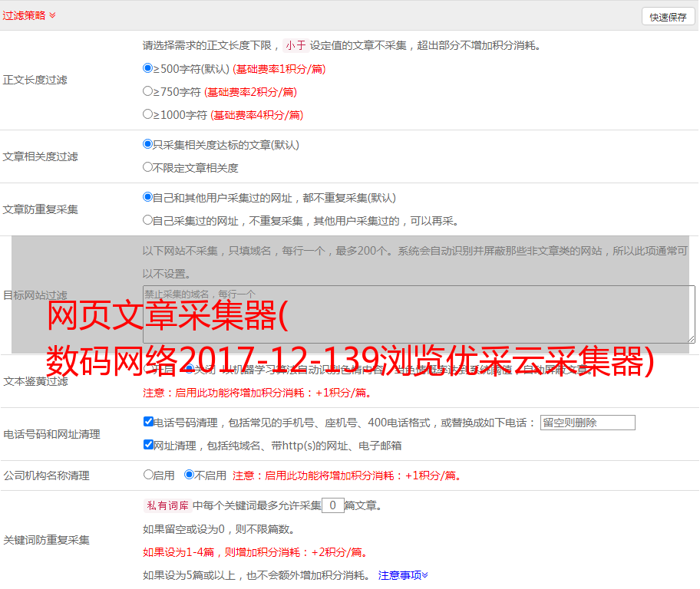This screenshot has width=700, height=589.
Task: Focus the 留空则删除 replacement phone field
Action: [587, 423]
